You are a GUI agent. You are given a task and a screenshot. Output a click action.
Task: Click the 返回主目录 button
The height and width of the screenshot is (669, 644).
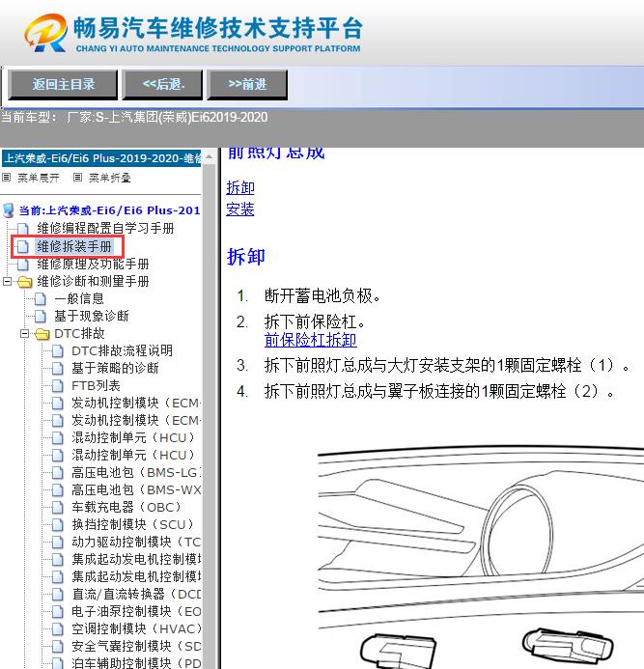pos(63,85)
